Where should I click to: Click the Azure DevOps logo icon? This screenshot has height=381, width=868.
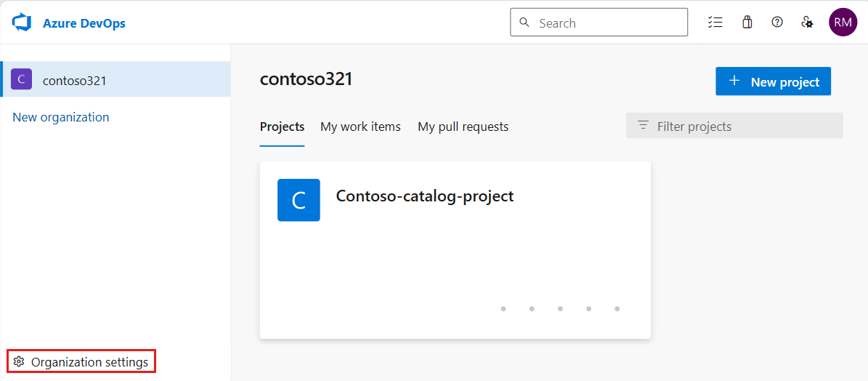click(22, 23)
